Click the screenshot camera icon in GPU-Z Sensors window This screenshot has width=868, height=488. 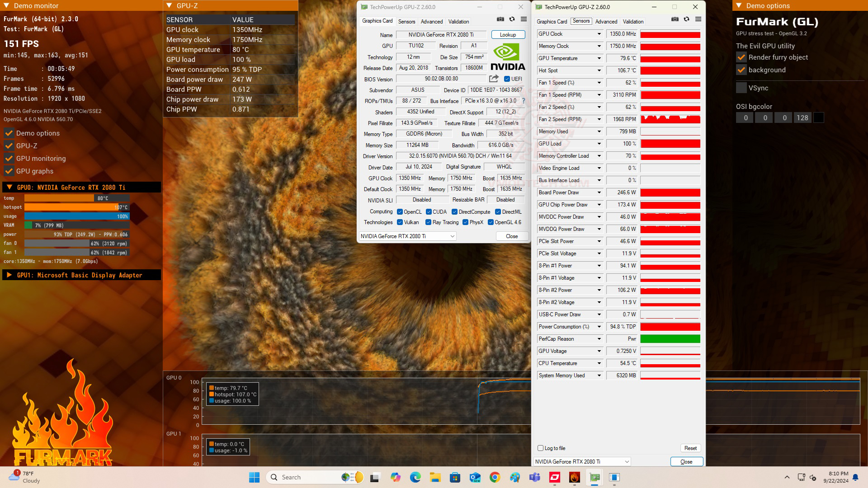click(x=675, y=19)
